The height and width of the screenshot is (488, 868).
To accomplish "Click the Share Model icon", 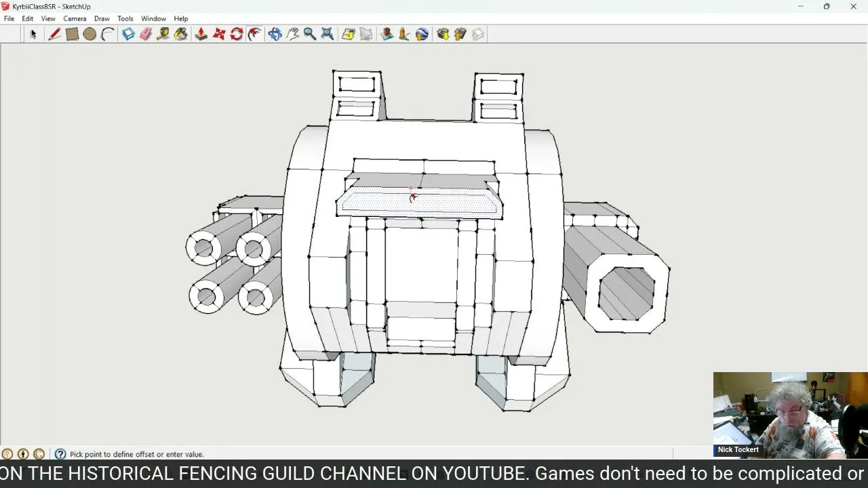I will pos(460,34).
